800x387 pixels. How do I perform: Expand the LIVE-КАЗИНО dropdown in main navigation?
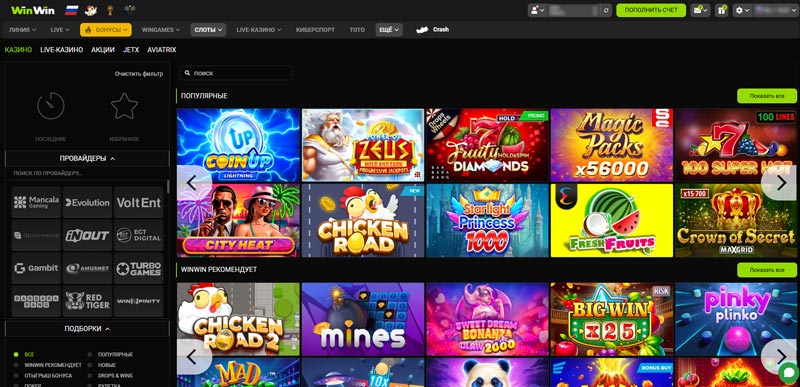tap(259, 30)
